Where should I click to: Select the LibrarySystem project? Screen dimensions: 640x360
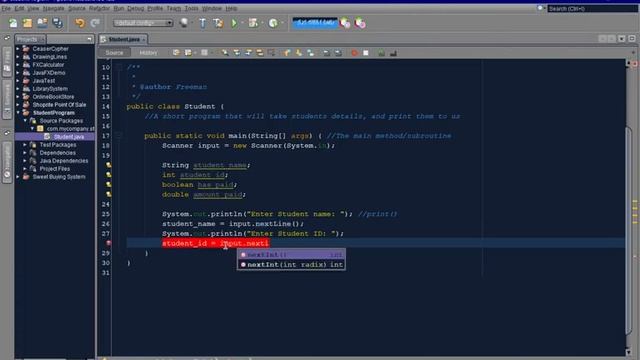pos(50,89)
